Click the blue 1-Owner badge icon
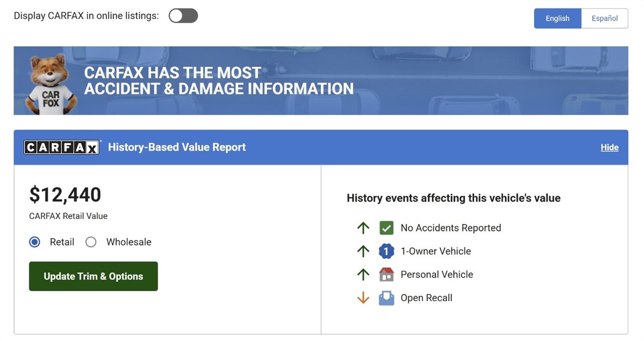The height and width of the screenshot is (341, 644). 386,251
